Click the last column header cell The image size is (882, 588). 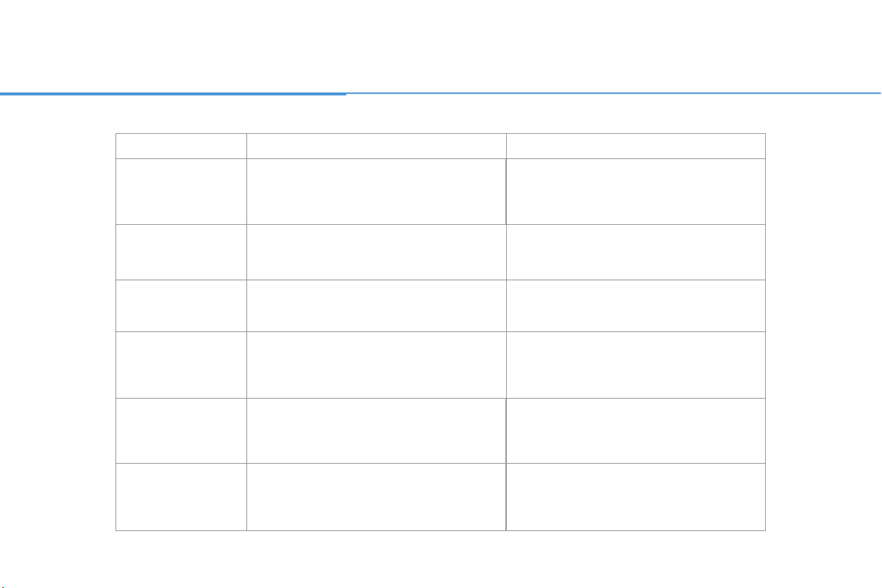pyautogui.click(x=636, y=146)
